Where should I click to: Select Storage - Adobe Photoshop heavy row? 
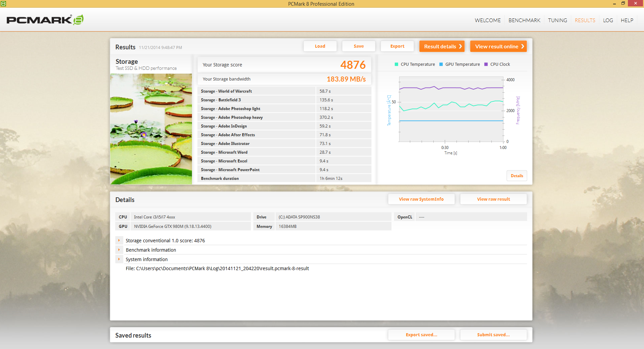[284, 117]
